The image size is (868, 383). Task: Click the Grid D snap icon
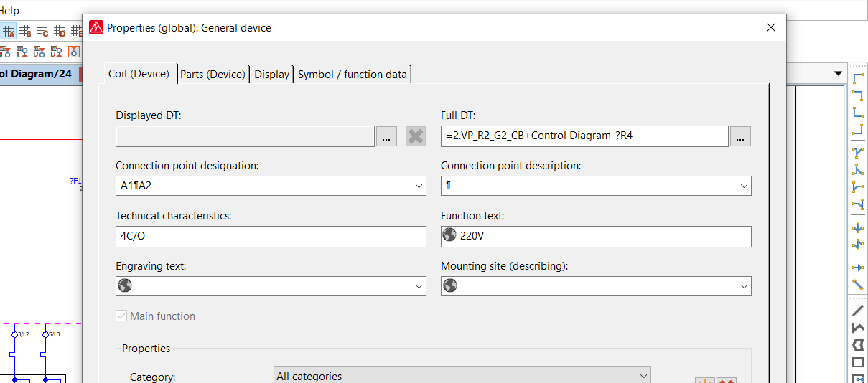pyautogui.click(x=60, y=31)
